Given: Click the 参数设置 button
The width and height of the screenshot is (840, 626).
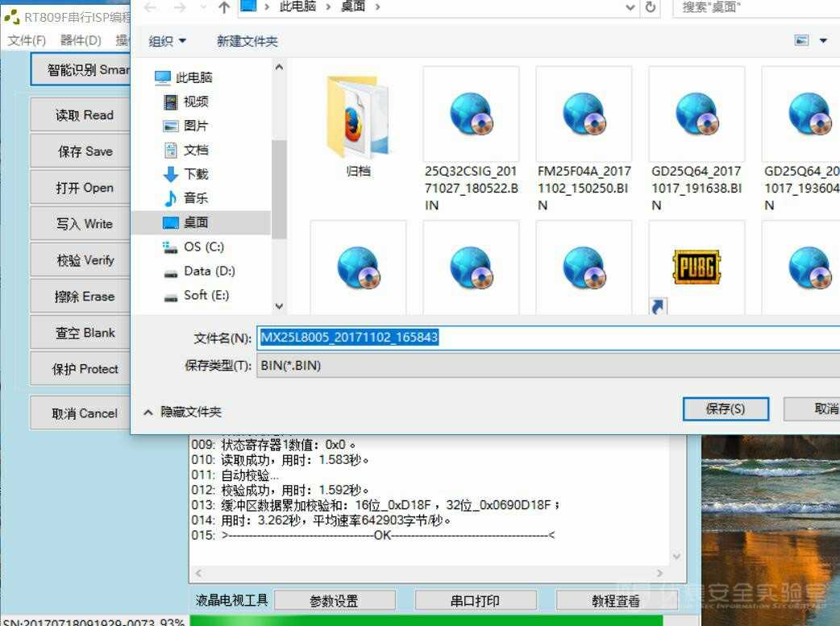Looking at the screenshot, I should pos(335,601).
